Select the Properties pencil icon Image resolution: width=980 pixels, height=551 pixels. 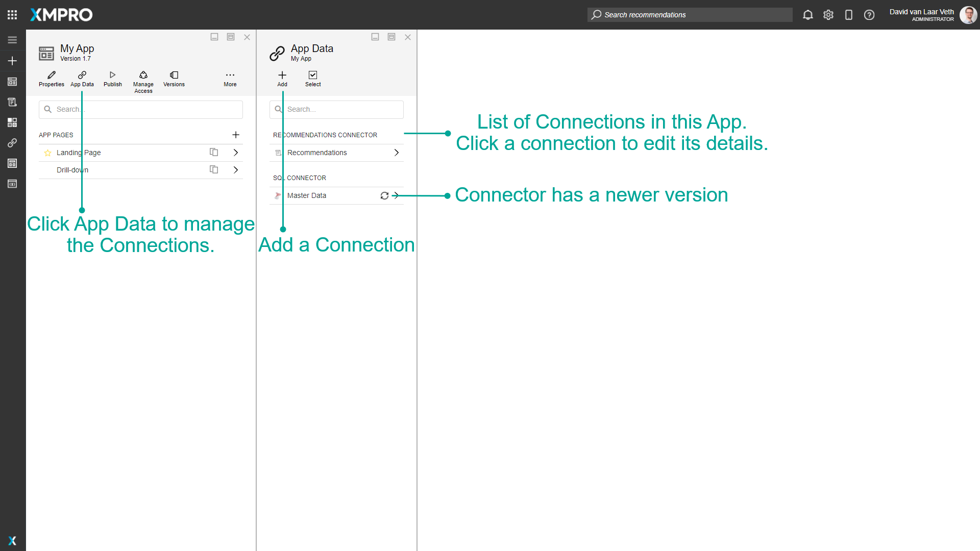click(51, 76)
